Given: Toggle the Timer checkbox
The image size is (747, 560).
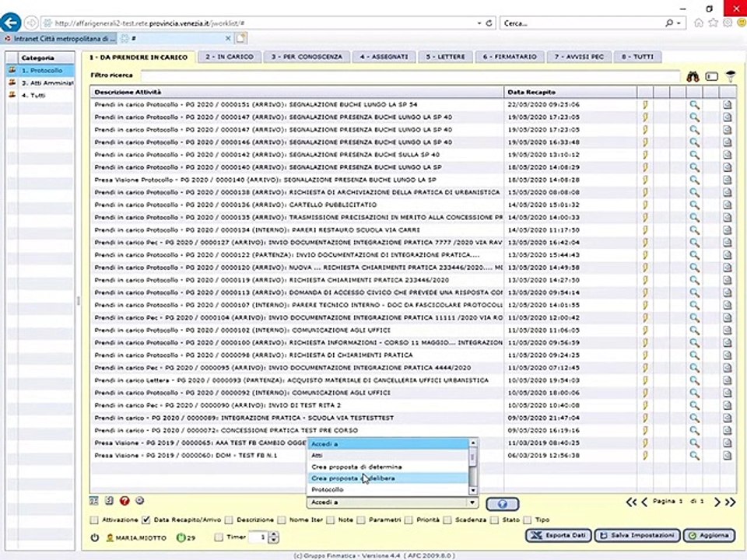Looking at the screenshot, I should point(219,537).
